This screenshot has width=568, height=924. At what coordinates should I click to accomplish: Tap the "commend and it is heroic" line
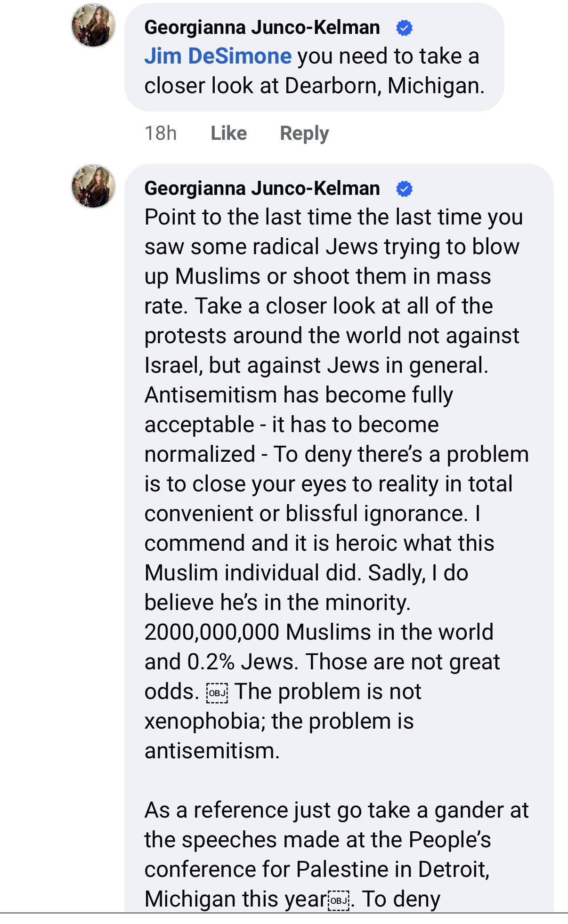(319, 543)
